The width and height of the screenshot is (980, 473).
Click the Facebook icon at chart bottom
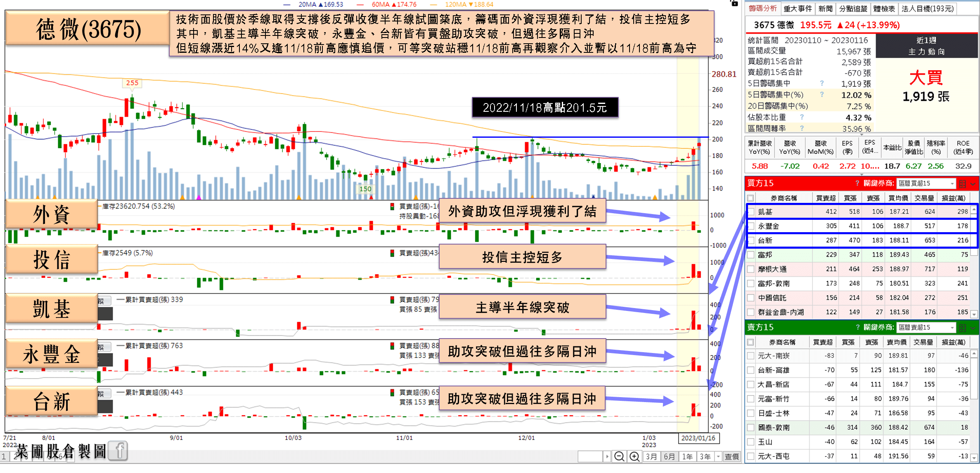tap(118, 451)
